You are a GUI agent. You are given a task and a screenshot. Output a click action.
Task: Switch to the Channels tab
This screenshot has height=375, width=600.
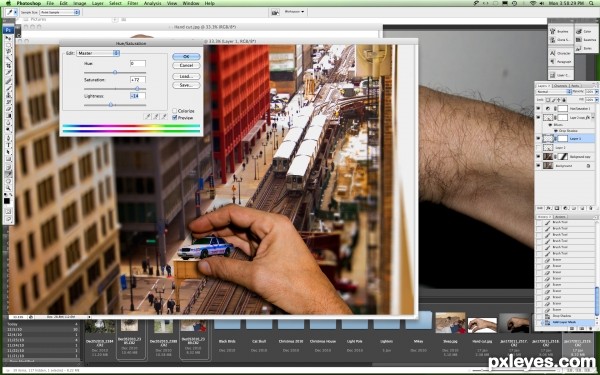point(561,86)
